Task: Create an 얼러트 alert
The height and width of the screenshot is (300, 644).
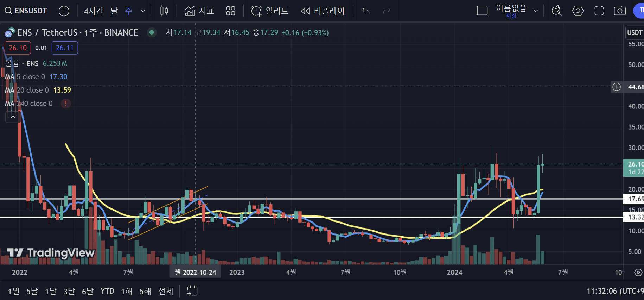Action: pyautogui.click(x=270, y=11)
